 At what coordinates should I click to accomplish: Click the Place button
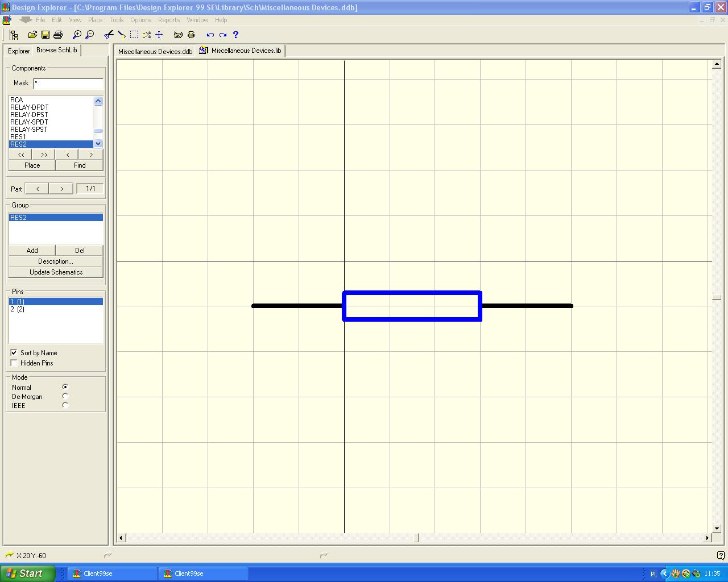(x=32, y=165)
